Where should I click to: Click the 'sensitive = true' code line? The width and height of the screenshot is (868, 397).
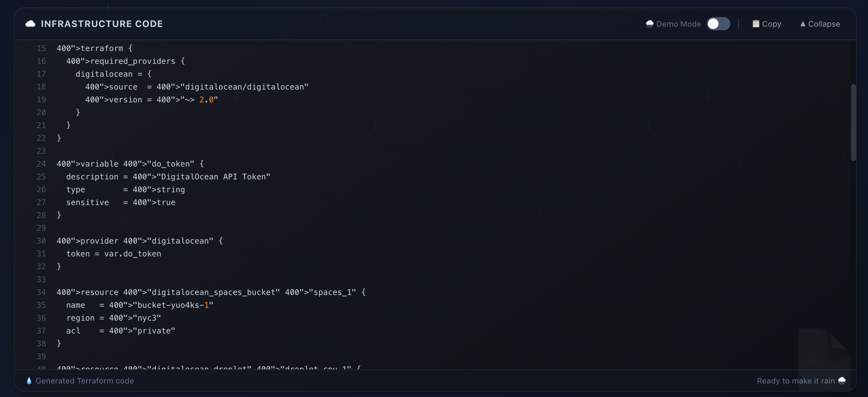click(121, 202)
